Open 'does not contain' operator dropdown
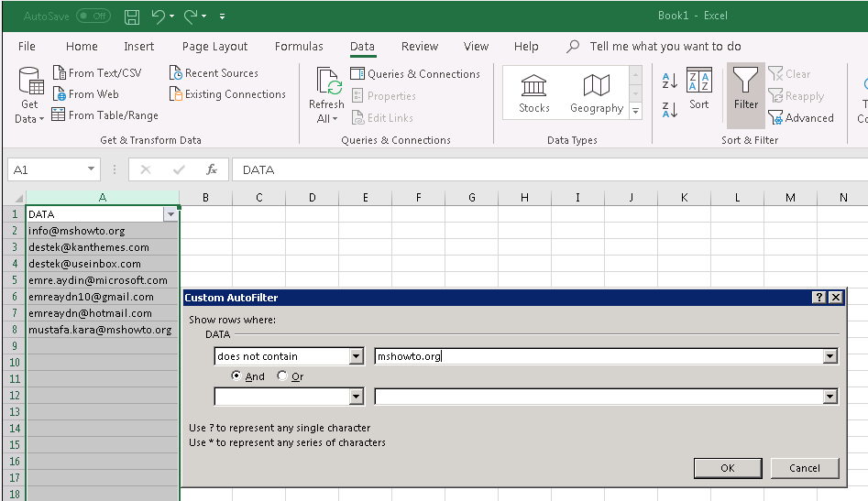The height and width of the screenshot is (501, 868). 357,356
